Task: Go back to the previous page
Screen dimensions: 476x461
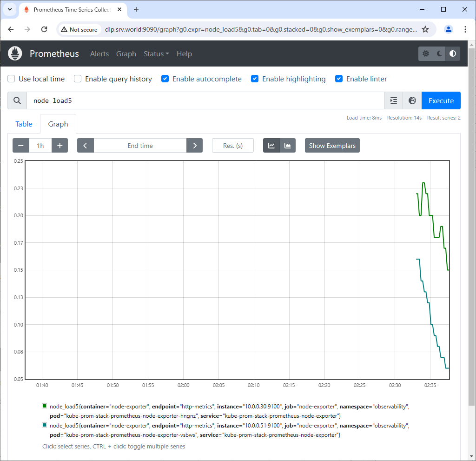Action: click(11, 29)
